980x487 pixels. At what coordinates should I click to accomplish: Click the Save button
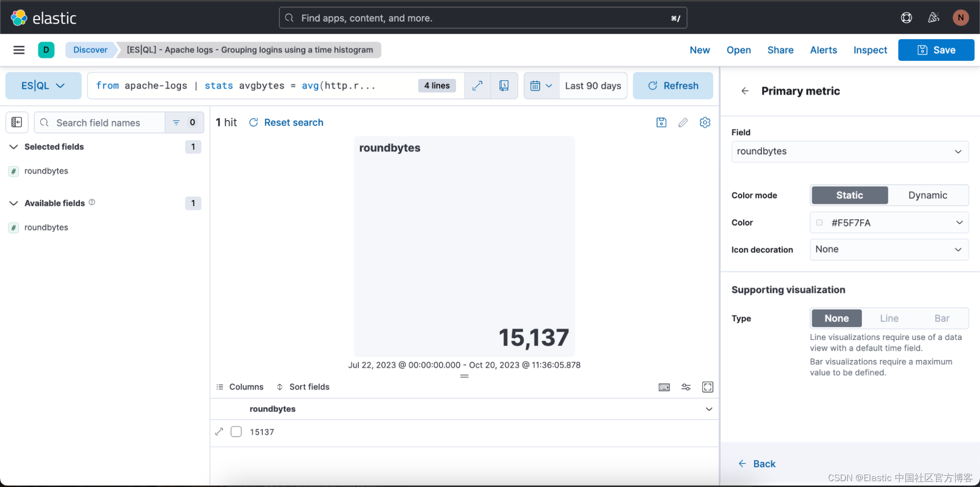[936, 50]
